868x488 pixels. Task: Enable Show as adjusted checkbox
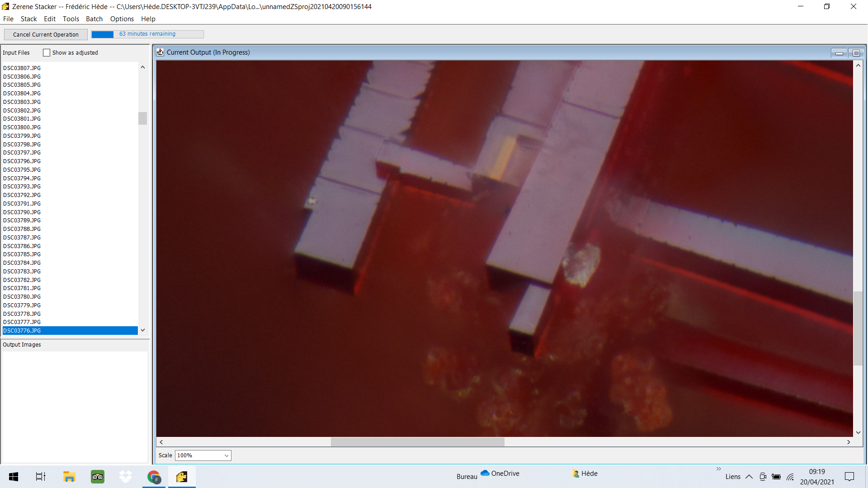click(47, 53)
